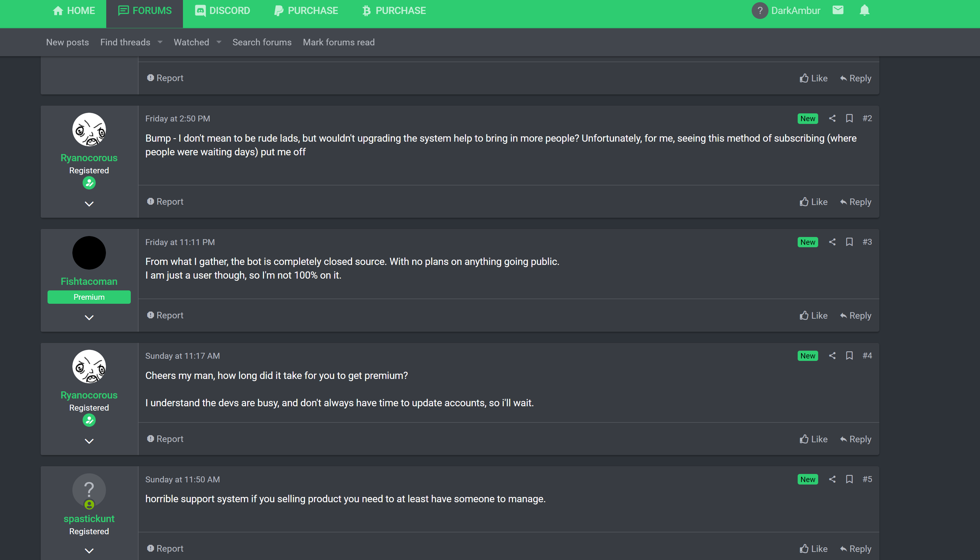Click share icon on post #4
The width and height of the screenshot is (980, 560).
(x=832, y=356)
